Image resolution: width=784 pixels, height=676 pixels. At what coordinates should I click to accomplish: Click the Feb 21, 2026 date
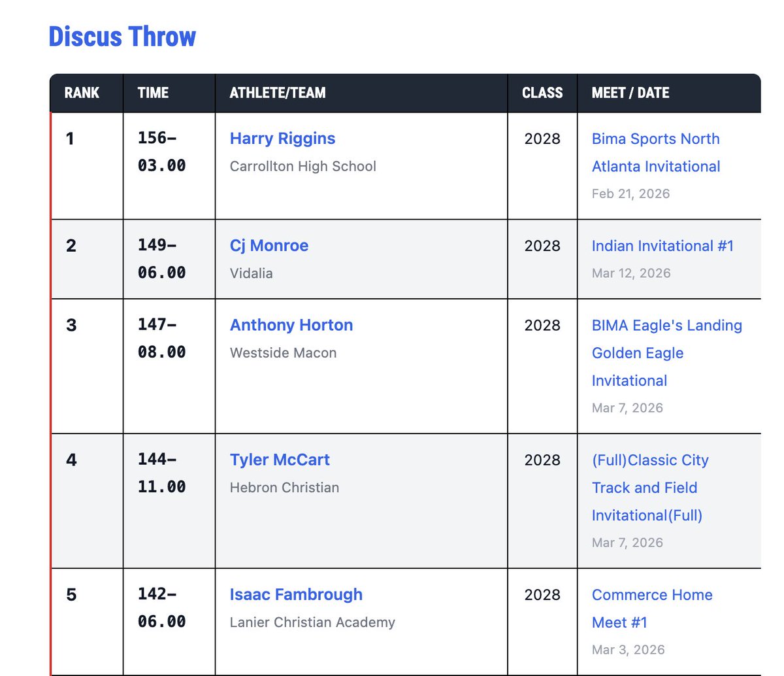[630, 194]
